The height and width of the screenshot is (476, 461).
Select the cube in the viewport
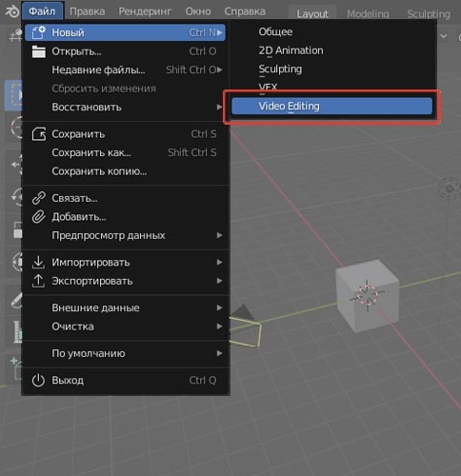(x=368, y=296)
